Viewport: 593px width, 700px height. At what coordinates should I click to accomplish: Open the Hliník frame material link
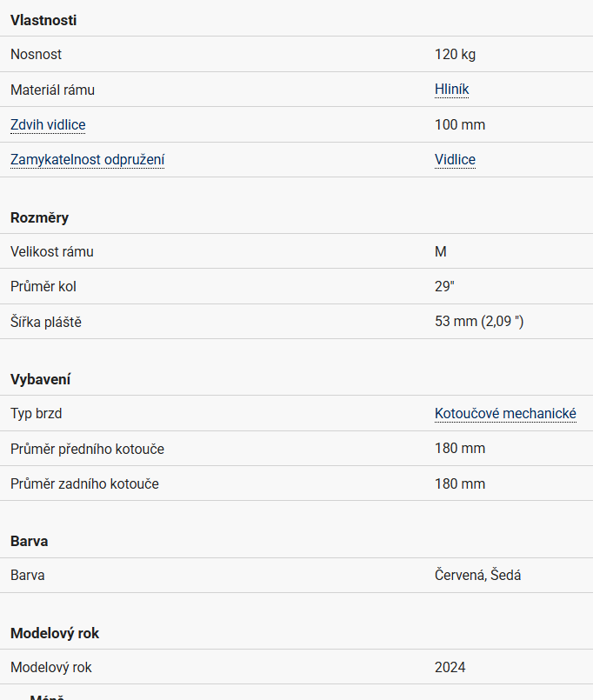(x=452, y=90)
